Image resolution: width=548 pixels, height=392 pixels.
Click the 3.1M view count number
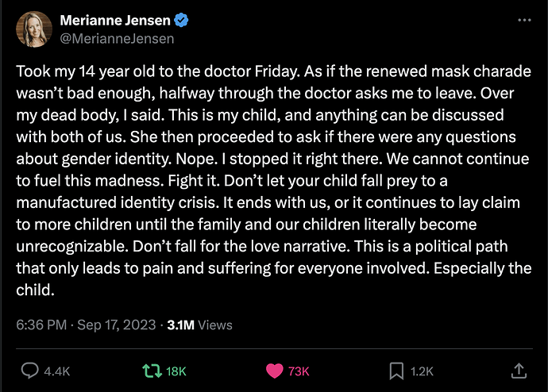(180, 325)
